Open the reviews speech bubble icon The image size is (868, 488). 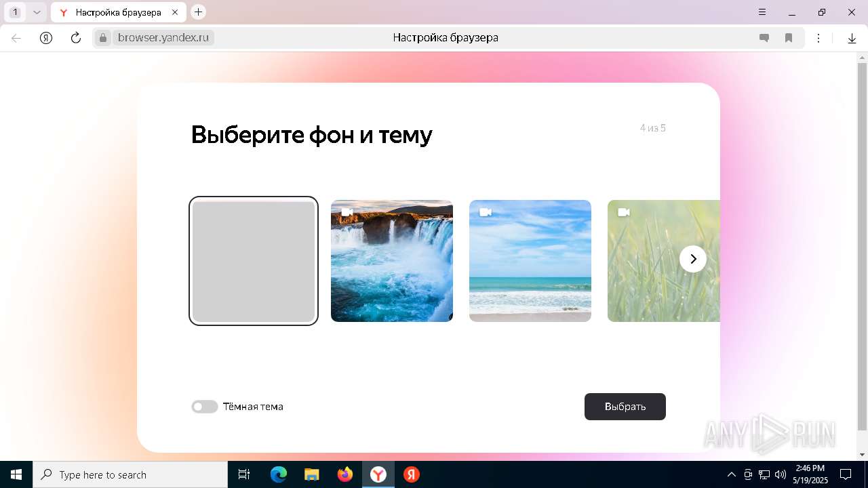point(764,38)
